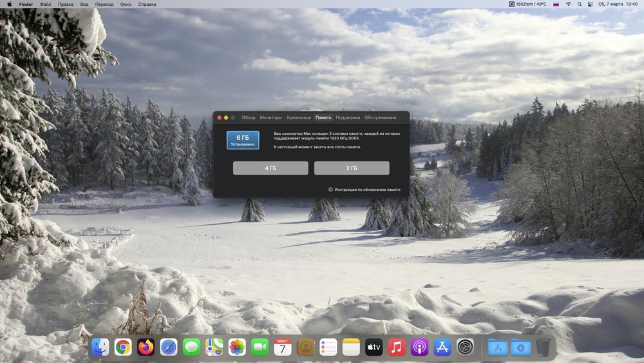Switch to the Обслуживание tab
This screenshot has width=644, height=363.
(381, 117)
